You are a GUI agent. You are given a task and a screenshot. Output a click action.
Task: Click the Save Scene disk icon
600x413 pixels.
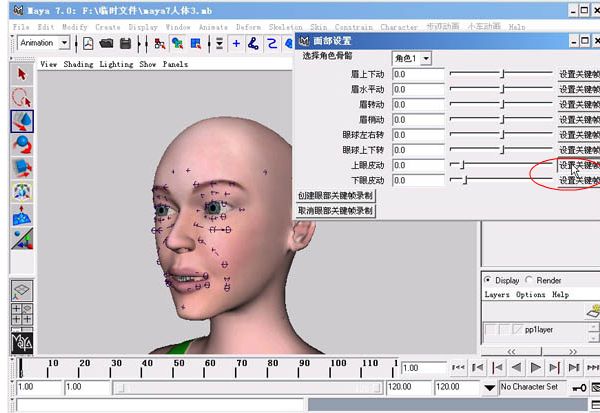tap(125, 43)
